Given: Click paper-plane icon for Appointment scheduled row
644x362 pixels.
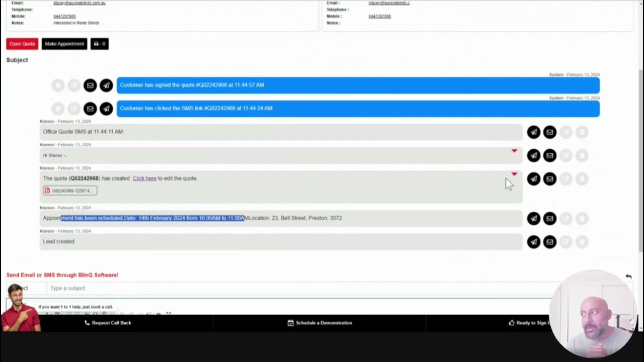Looking at the screenshot, I should (x=534, y=219).
